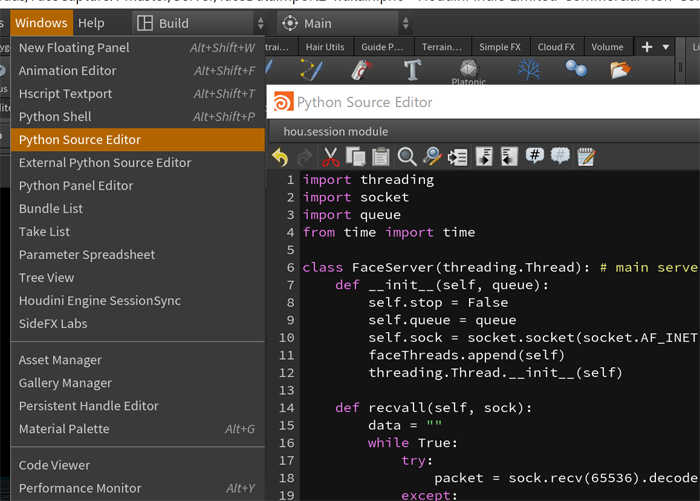Screen dimensions: 700x501
Task: Open the external editor notepad icon
Action: coord(586,157)
